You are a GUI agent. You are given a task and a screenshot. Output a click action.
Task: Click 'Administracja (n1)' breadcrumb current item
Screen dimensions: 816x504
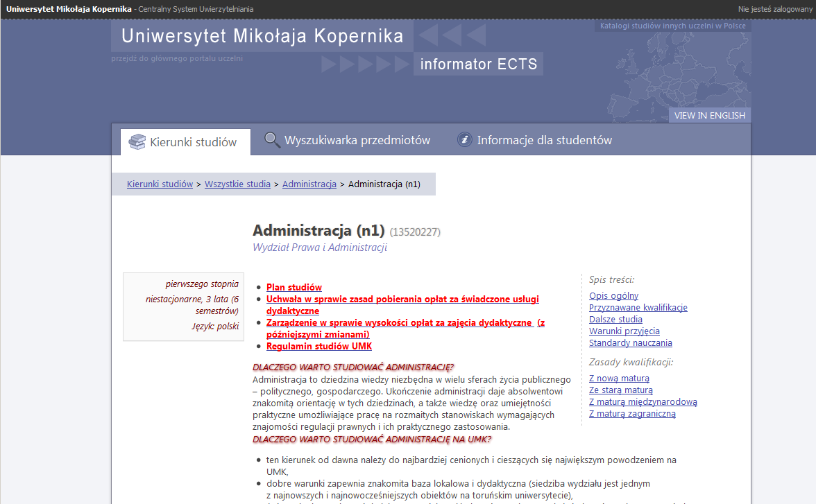[x=384, y=184]
